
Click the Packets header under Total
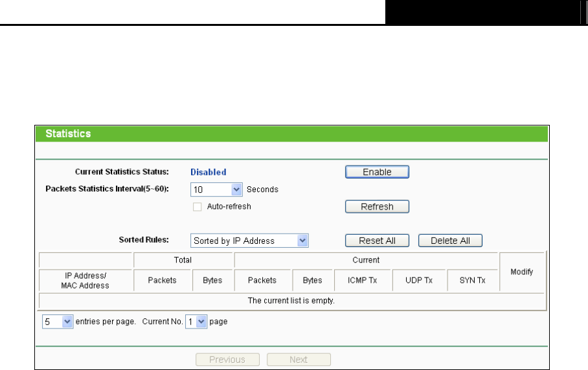(x=162, y=280)
